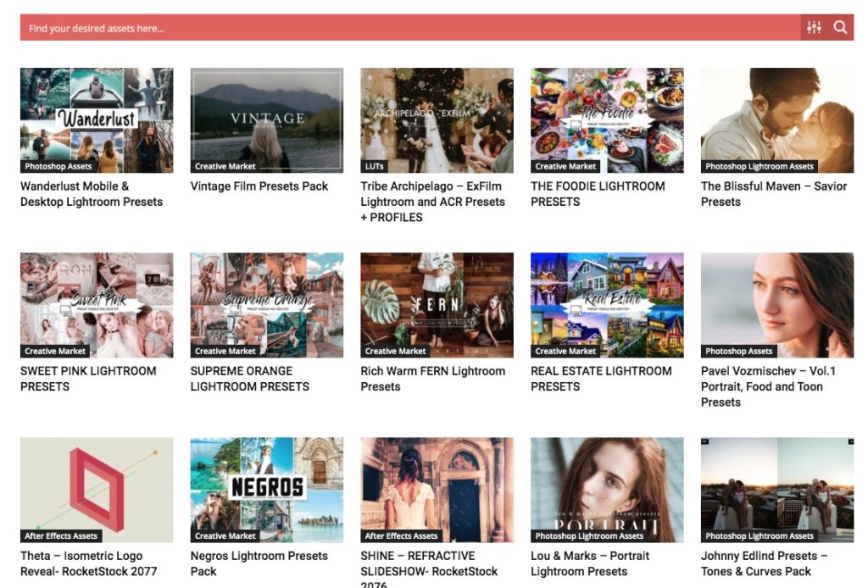
Task: Click the LUTs category tag
Action: tap(374, 167)
